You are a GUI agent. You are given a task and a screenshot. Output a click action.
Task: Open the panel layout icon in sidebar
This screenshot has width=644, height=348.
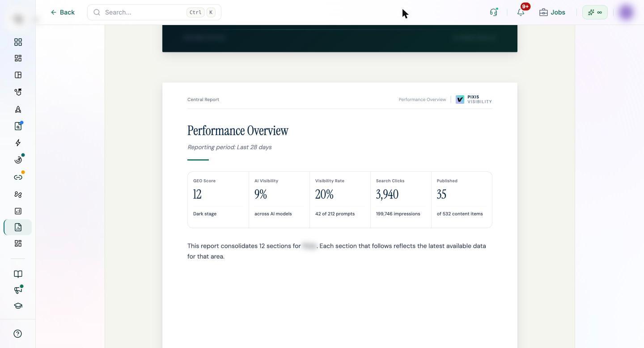pyautogui.click(x=18, y=75)
